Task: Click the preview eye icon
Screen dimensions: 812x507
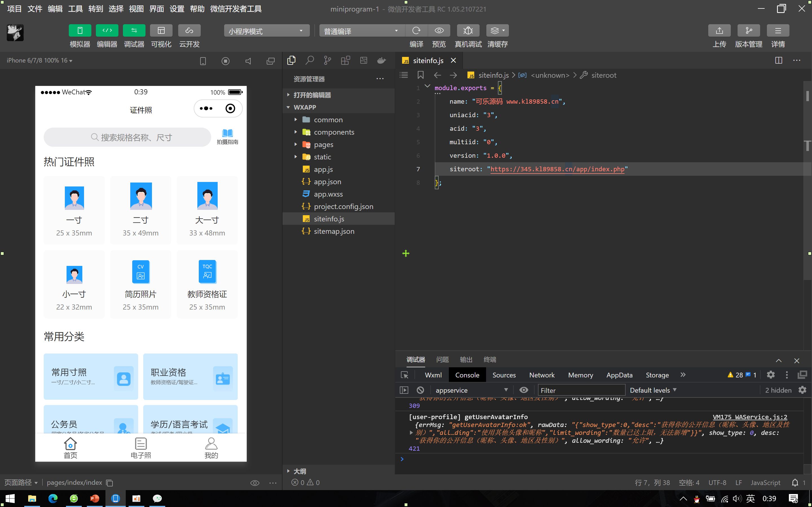Action: (438, 30)
